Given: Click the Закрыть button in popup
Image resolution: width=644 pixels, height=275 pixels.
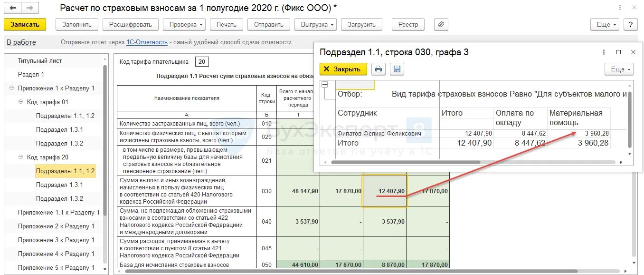Looking at the screenshot, I should (x=343, y=69).
